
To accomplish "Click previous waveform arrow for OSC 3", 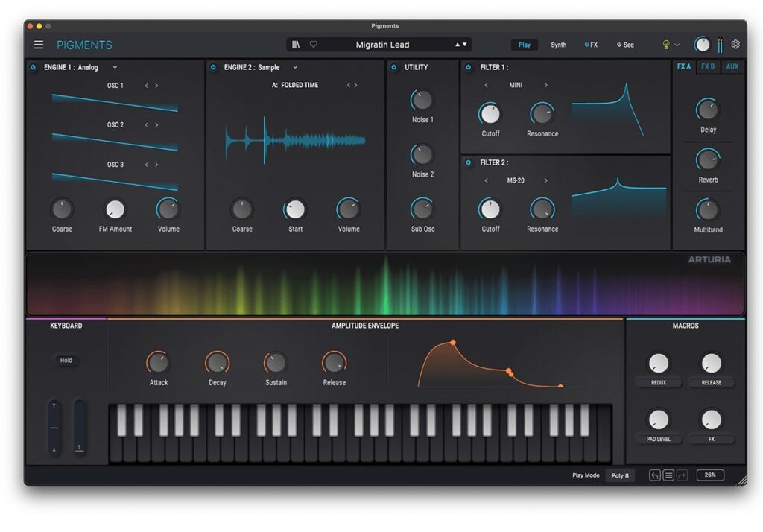I will coord(147,165).
